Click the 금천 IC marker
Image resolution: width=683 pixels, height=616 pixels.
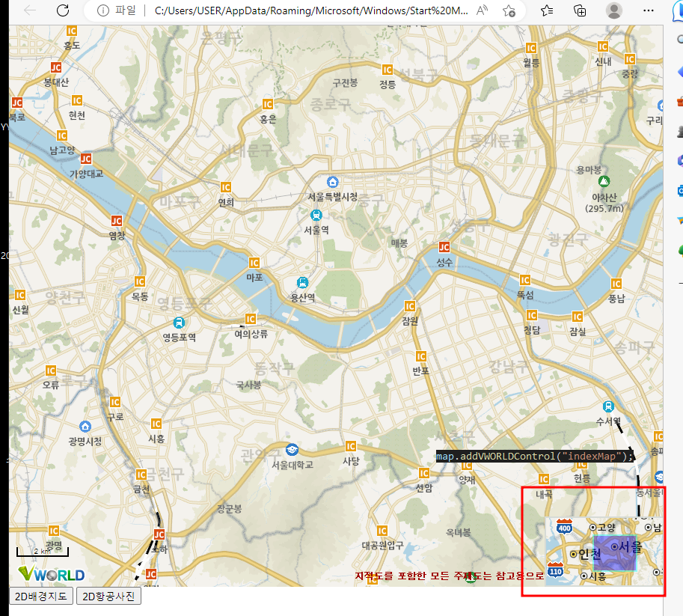[141, 475]
